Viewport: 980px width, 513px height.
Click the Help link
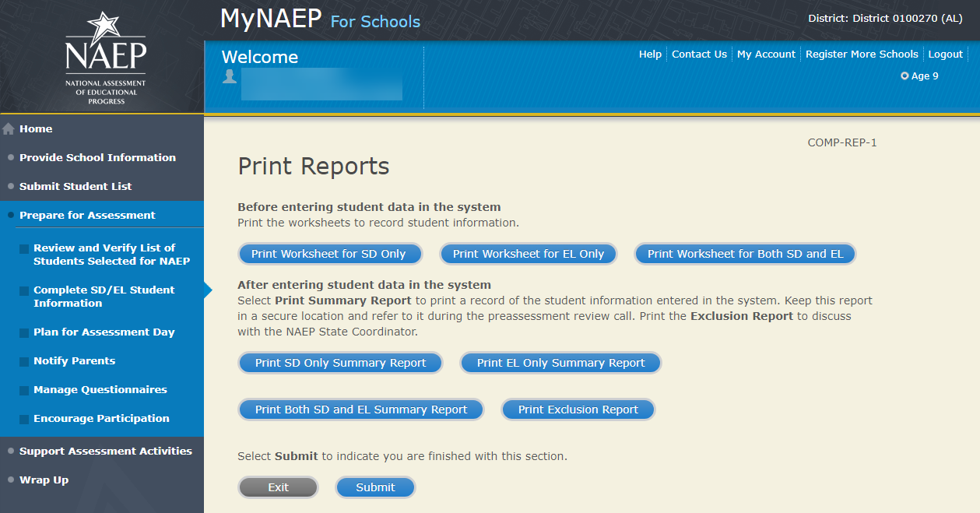tap(650, 54)
